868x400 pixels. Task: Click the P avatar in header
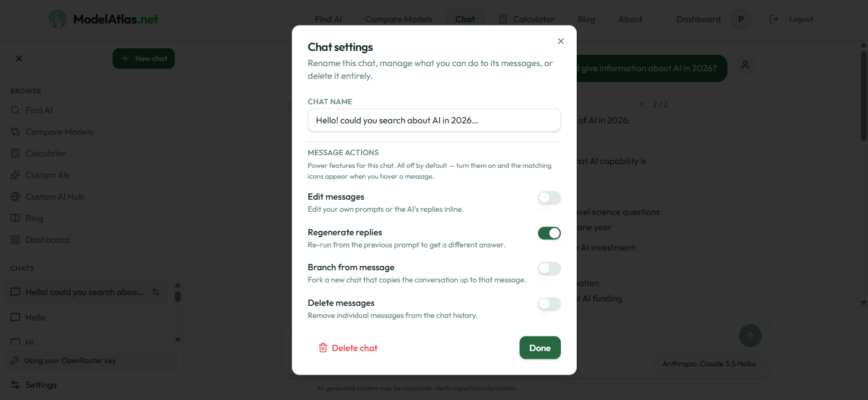(741, 19)
